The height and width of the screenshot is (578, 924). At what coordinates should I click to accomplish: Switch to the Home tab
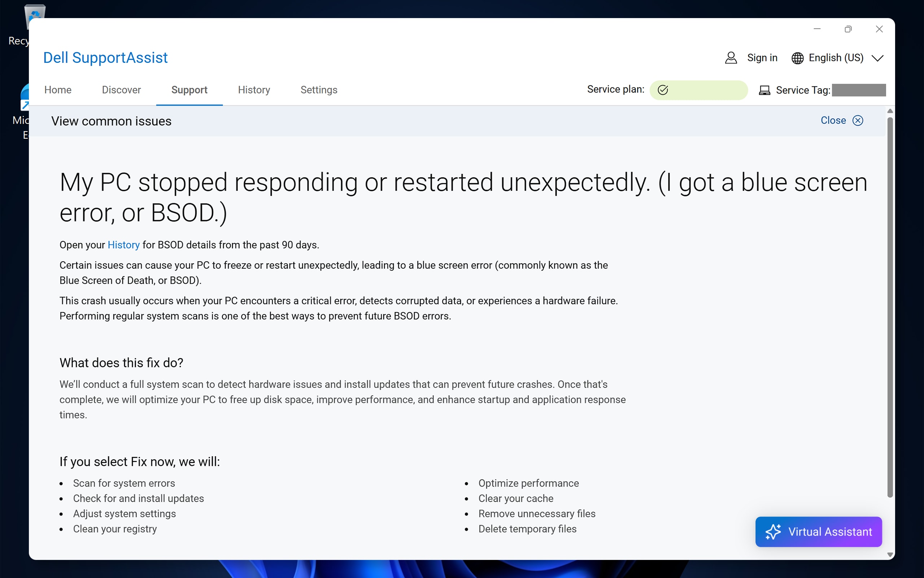58,90
